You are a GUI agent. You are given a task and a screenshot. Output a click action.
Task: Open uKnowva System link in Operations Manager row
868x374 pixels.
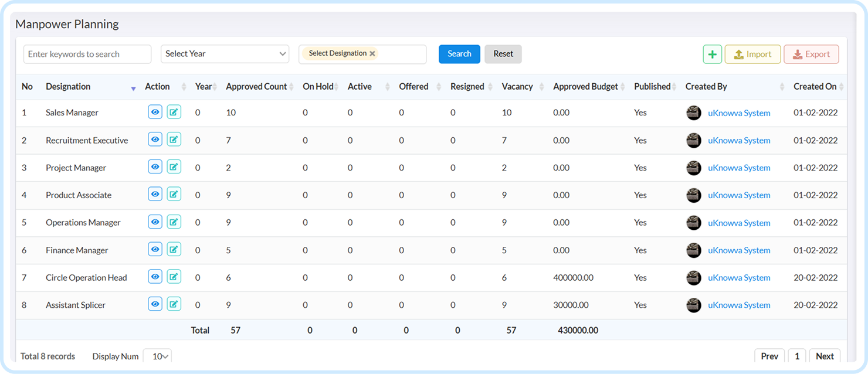click(739, 223)
